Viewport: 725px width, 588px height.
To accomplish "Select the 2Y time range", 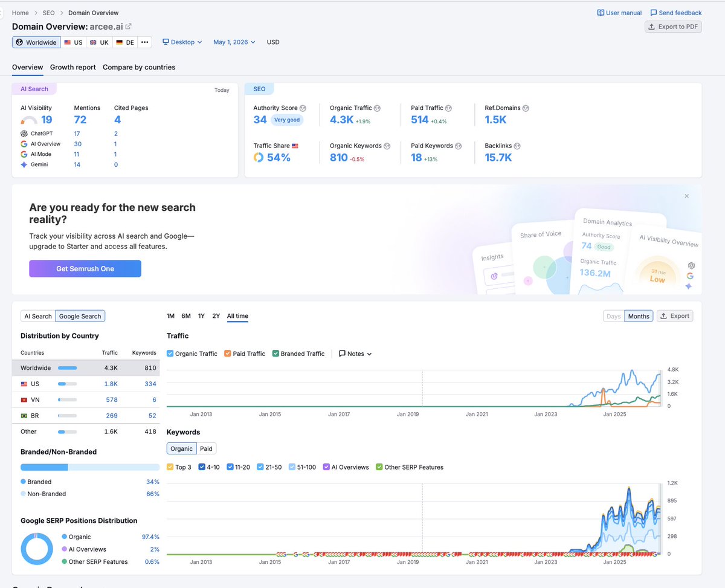I will pyautogui.click(x=216, y=316).
